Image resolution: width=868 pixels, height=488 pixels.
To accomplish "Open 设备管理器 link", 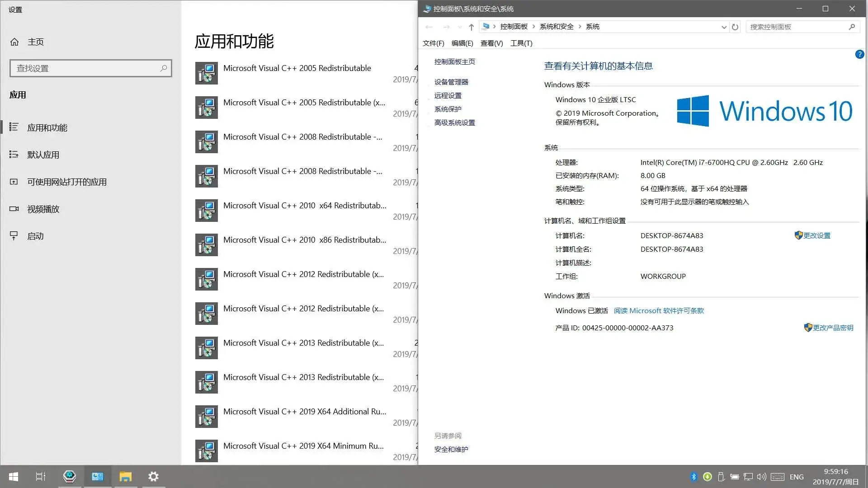I will click(x=451, y=82).
